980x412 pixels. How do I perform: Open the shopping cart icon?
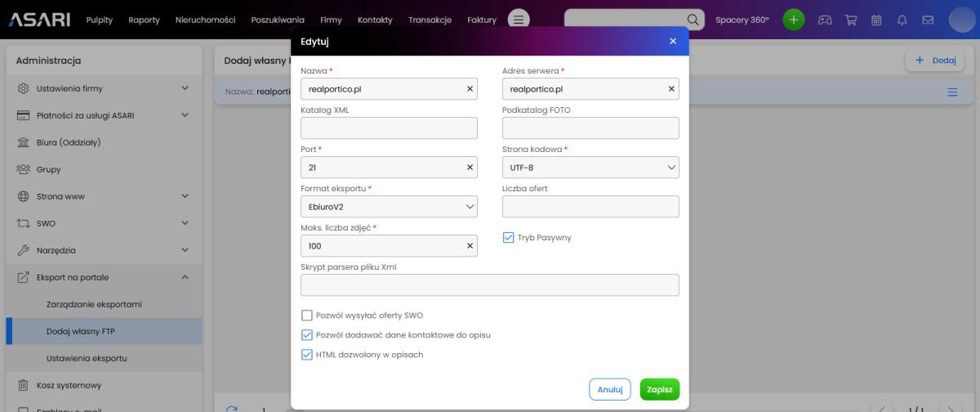850,20
